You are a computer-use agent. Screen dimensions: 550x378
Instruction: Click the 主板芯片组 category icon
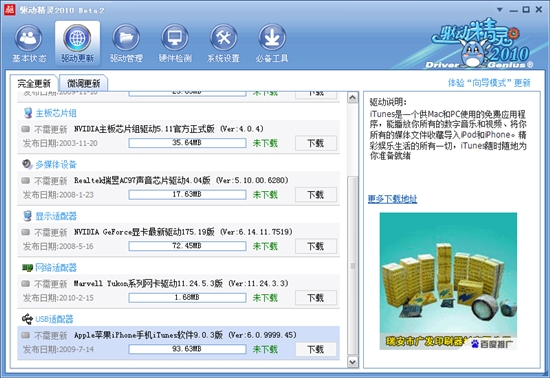click(28, 113)
